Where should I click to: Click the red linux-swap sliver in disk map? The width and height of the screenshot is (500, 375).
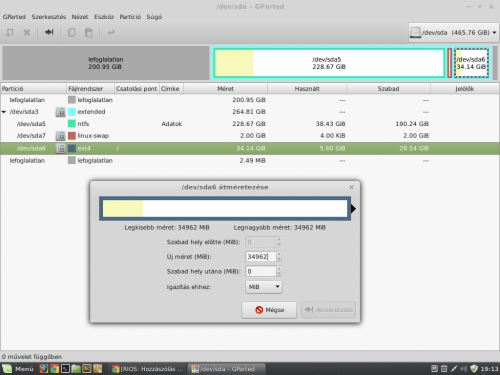pyautogui.click(x=450, y=63)
